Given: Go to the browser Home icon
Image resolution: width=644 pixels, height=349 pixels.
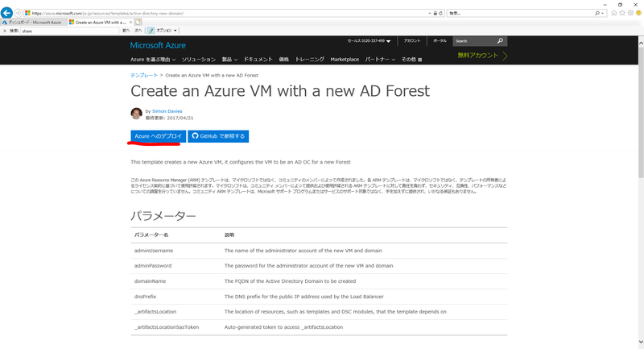Looking at the screenshot, I should (x=614, y=13).
